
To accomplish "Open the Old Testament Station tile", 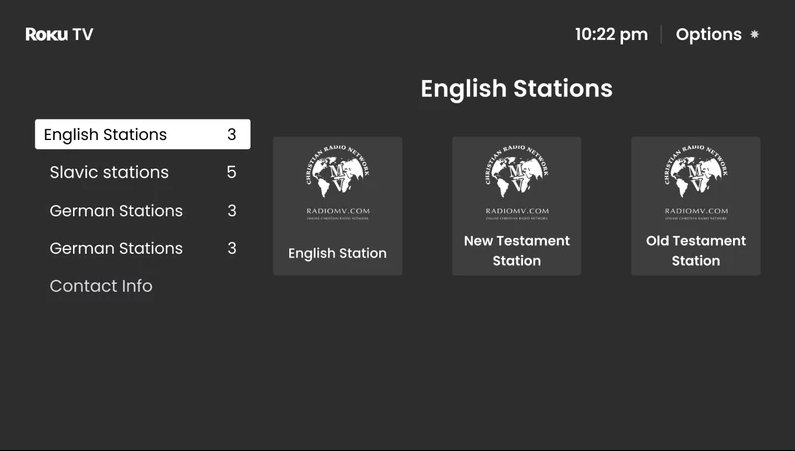I will tap(696, 206).
